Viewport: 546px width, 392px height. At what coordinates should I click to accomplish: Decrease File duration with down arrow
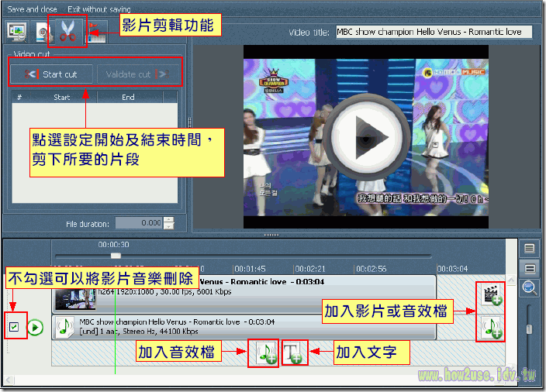coord(168,226)
